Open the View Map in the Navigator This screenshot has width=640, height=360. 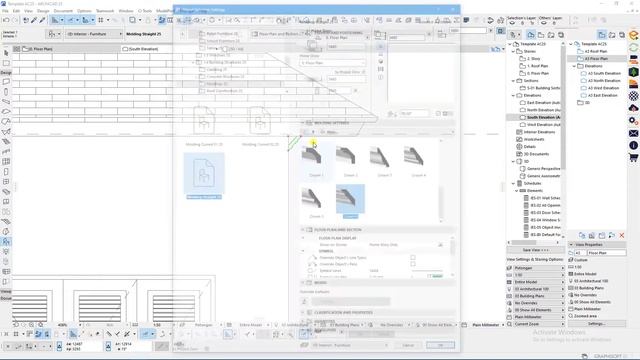point(541,35)
